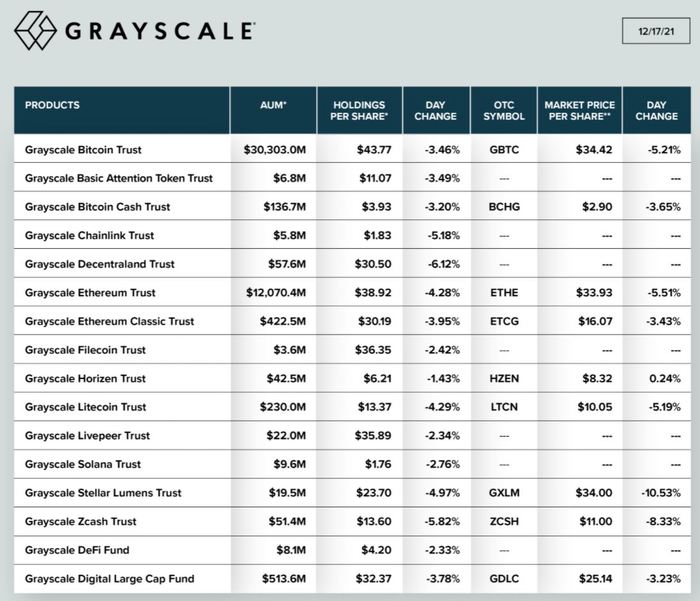Click the Grayscale cube logo icon
The image size is (700, 601).
click(x=36, y=32)
